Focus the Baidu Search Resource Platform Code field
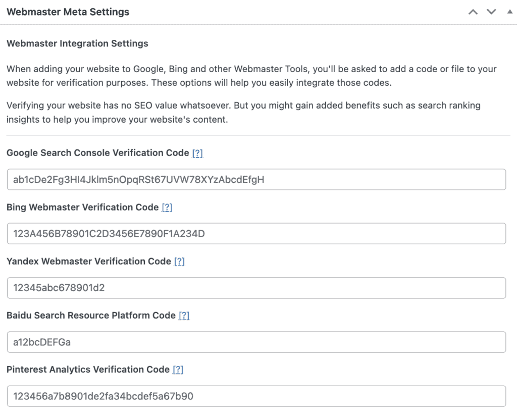The width and height of the screenshot is (517, 420). click(256, 342)
